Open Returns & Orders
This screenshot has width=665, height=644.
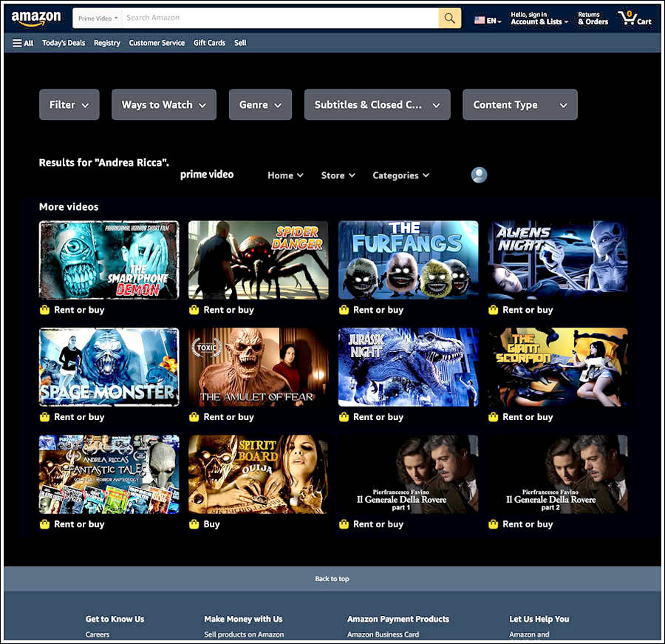click(593, 18)
